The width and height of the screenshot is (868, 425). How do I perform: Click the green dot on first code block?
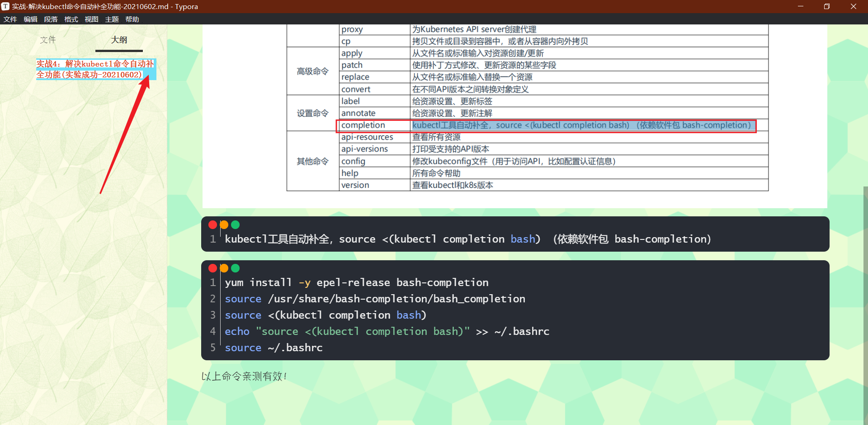tap(235, 224)
